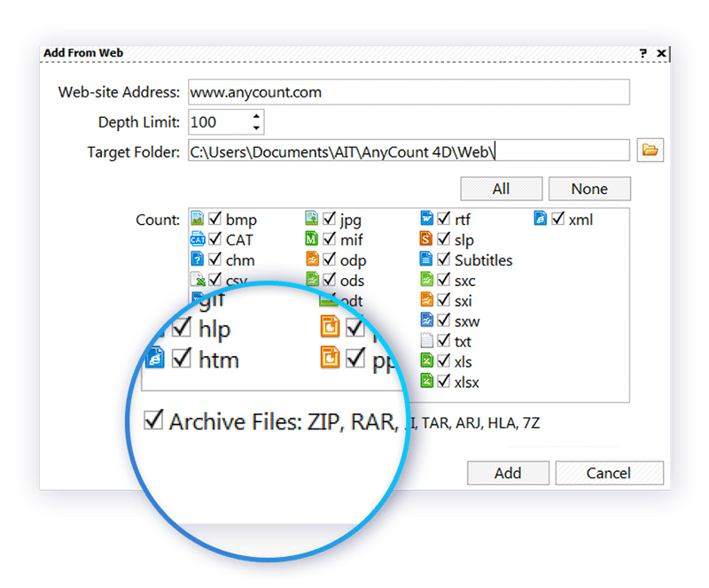Disable the mif checkbox
The height and width of the screenshot is (588, 709).
330,238
